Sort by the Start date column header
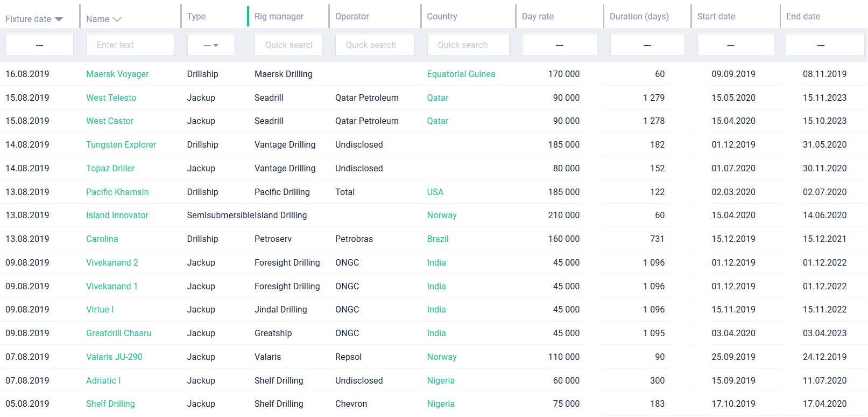The width and height of the screenshot is (868, 417). click(716, 17)
